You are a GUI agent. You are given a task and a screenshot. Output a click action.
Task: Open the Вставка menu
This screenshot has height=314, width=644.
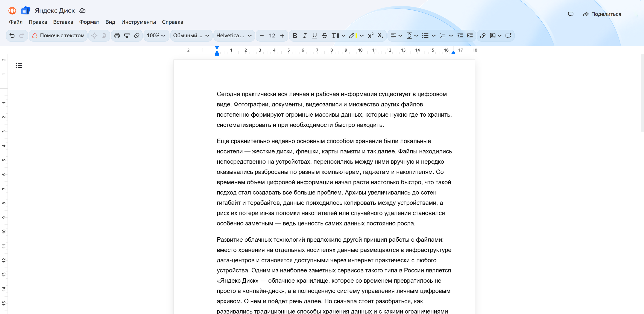63,22
